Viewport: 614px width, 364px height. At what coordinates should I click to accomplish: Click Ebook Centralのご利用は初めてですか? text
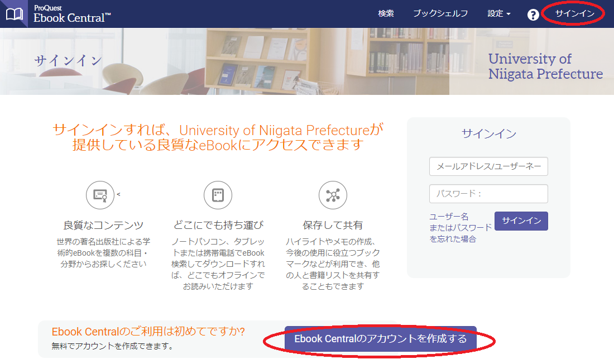pos(148,332)
